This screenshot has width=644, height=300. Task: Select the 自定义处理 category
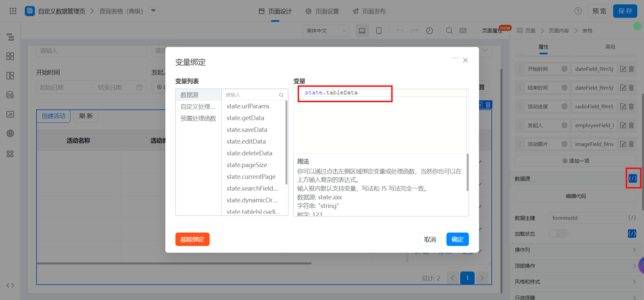point(198,107)
